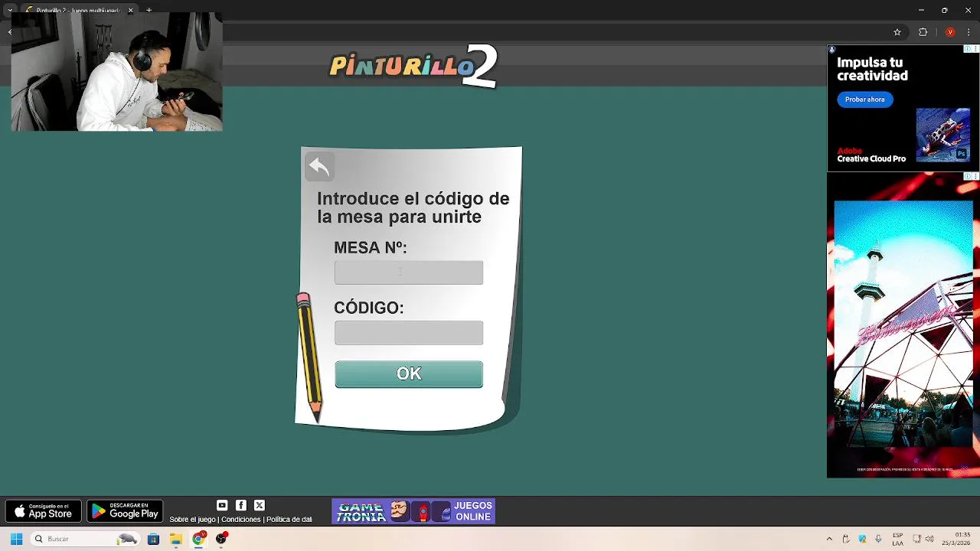Open the Pinturillo 2 logo
This screenshot has width=980, height=551.
[x=414, y=66]
